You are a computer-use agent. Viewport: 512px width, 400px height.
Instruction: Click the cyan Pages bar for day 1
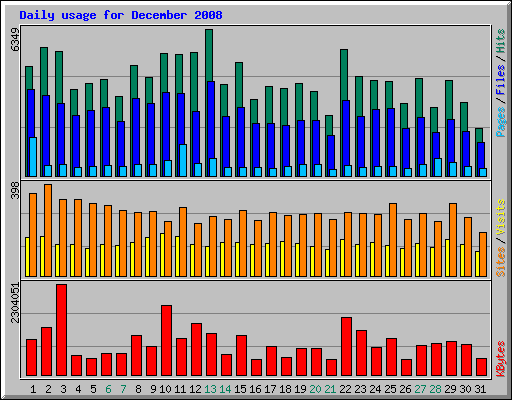tap(33, 157)
